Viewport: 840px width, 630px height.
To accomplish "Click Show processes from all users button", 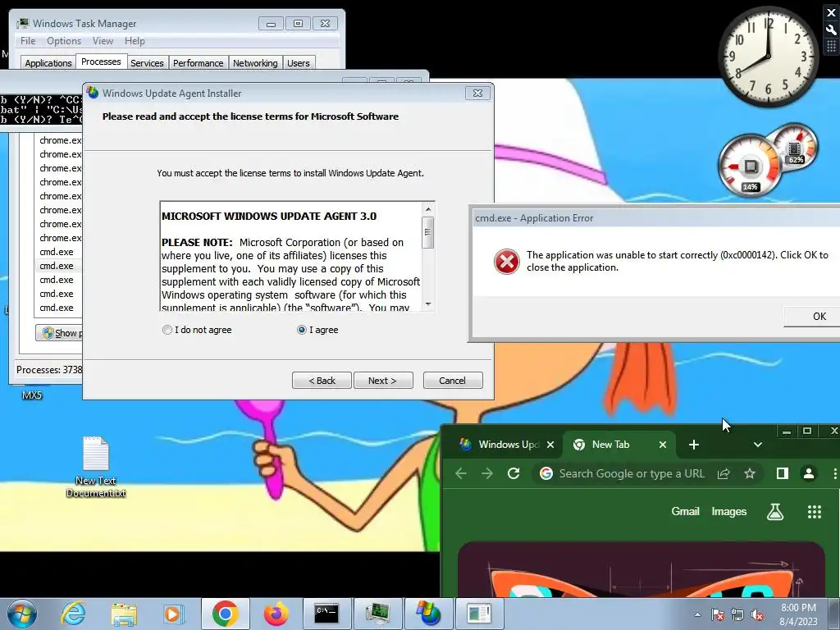I will pos(59,333).
